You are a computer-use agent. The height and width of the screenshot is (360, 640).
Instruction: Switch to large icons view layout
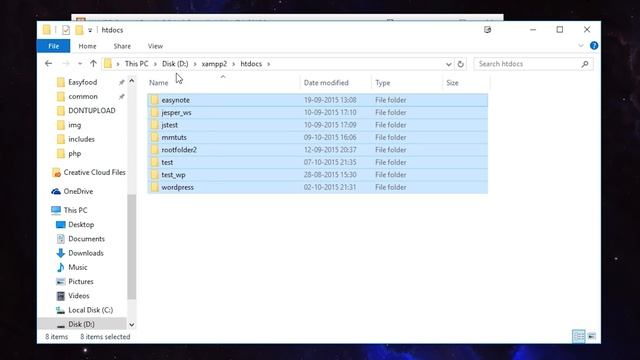[x=591, y=336]
